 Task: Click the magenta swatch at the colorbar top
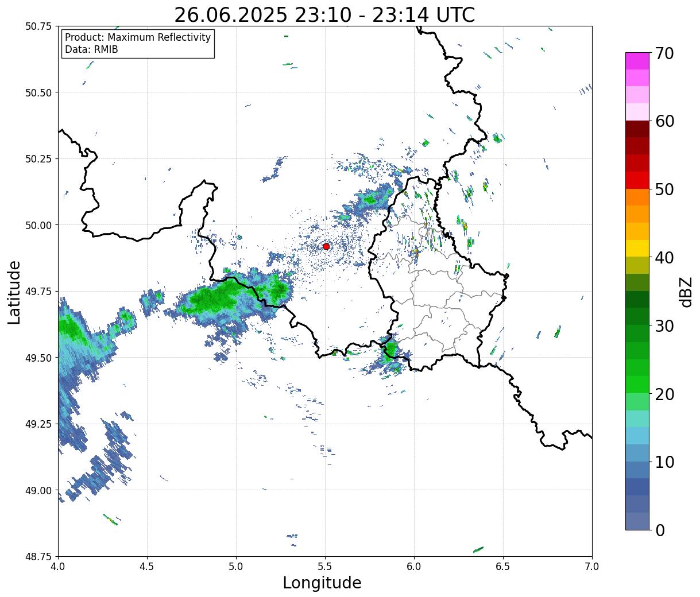click(637, 61)
